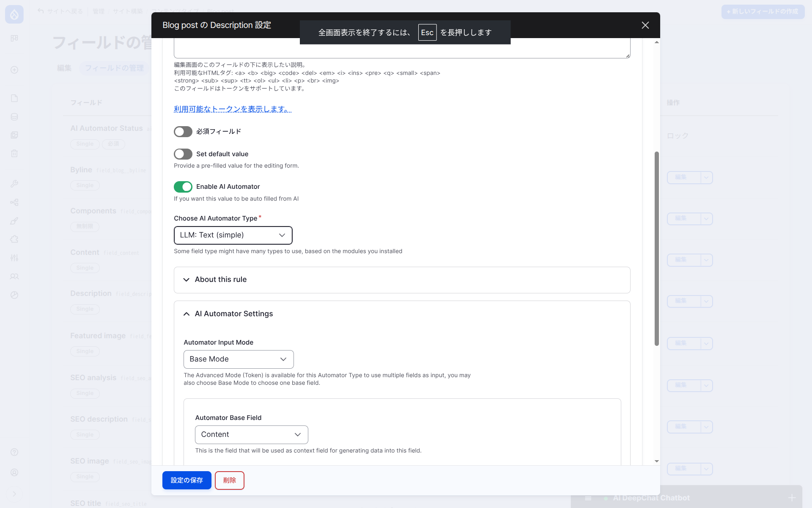Expand the sidebar with the arrow button

[x=14, y=494]
